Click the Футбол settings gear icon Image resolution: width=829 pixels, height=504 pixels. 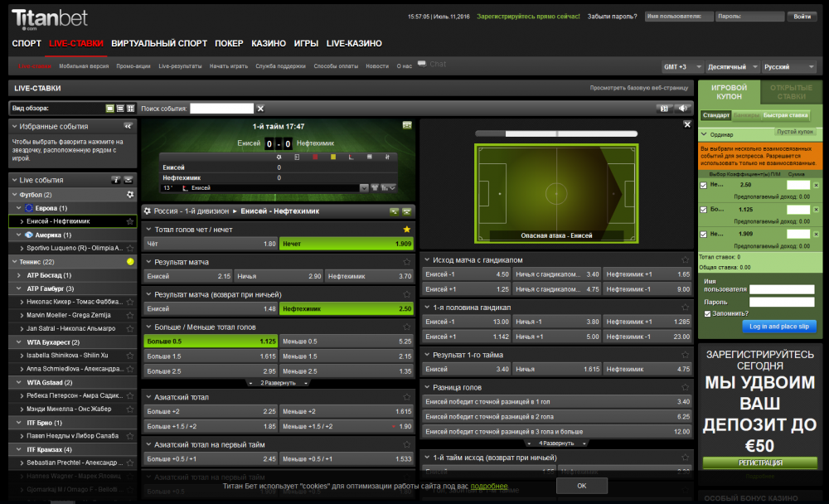(129, 194)
